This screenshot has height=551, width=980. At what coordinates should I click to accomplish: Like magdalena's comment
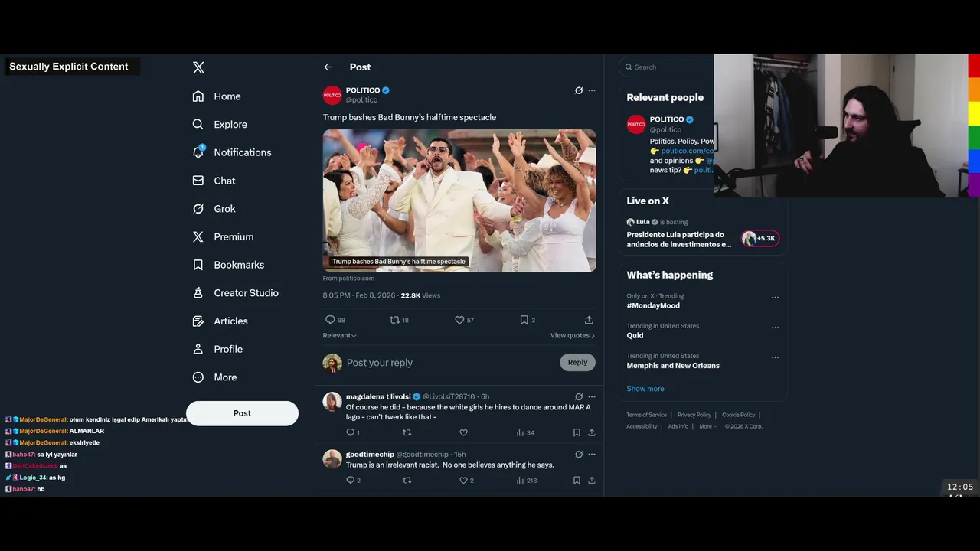[x=463, y=432]
